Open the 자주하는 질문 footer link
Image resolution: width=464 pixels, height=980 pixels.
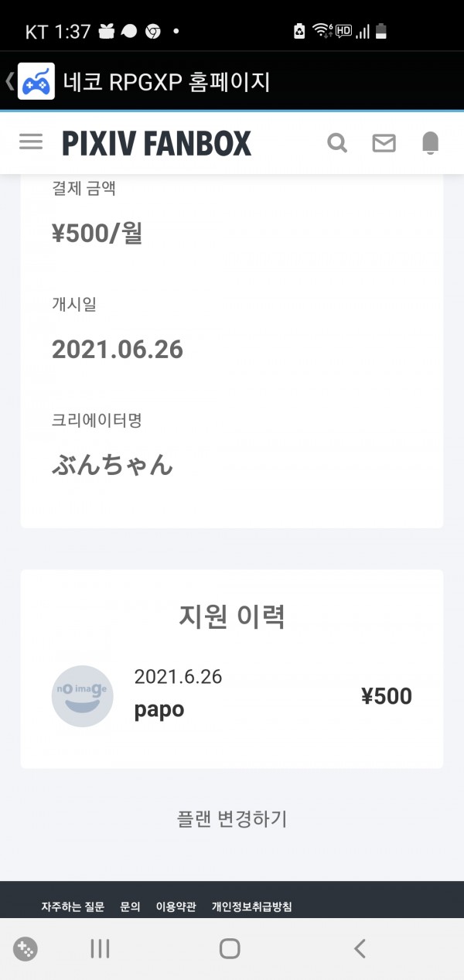(73, 907)
